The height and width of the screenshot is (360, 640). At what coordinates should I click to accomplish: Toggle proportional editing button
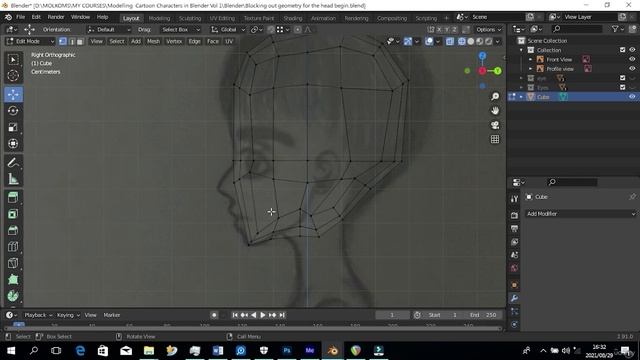tap(298, 29)
